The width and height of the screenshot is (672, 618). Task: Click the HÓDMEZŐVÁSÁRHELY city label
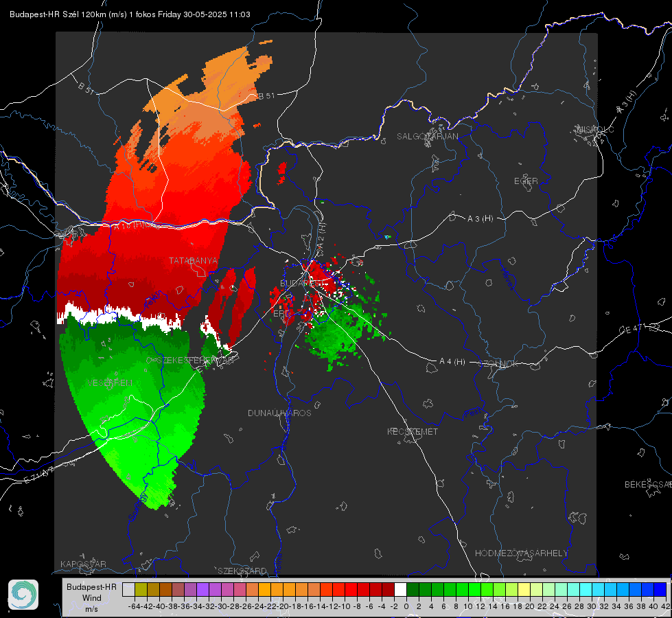pos(521,553)
